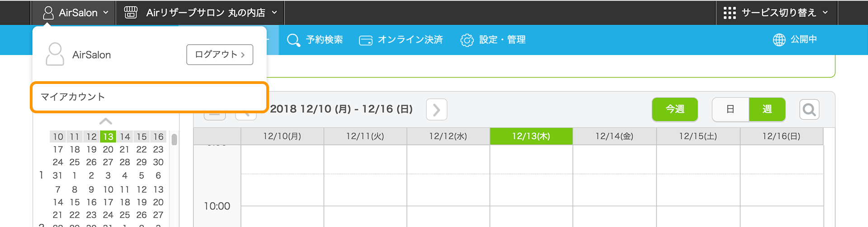Expand the サービス切り替え dropdown arrow
Image resolution: width=868 pixels, height=227 pixels.
coord(825,13)
